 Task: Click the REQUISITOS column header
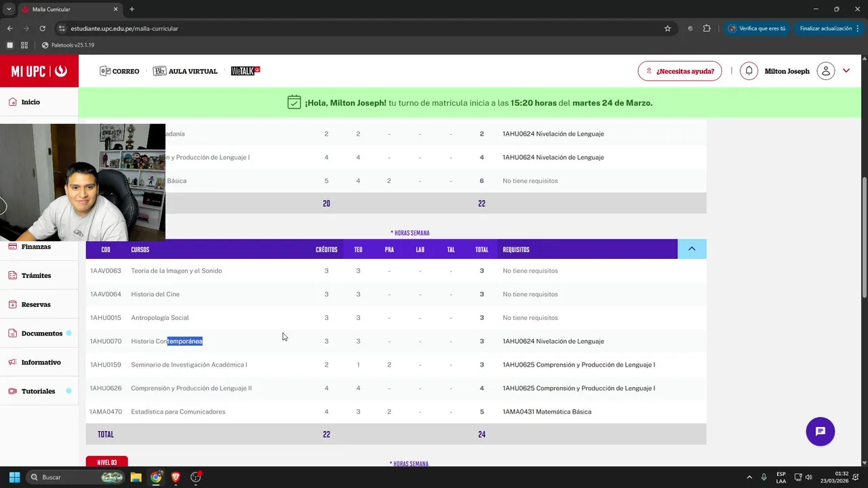516,249
